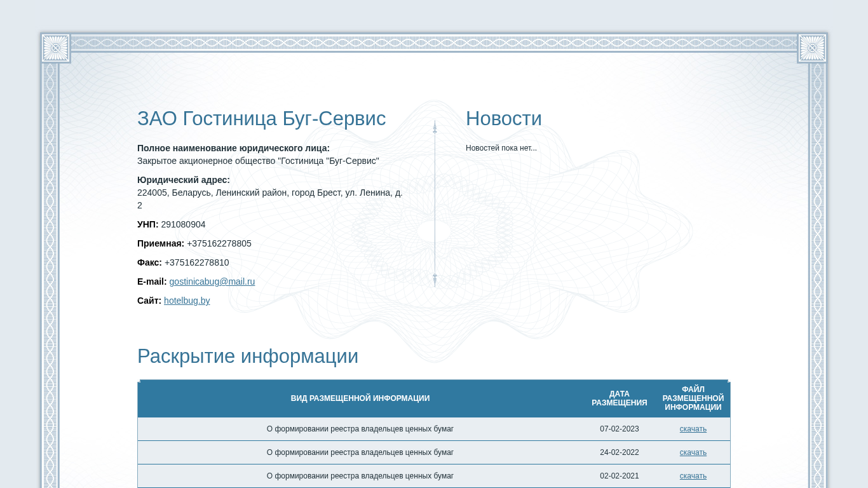Select the 02-02-2021 date cell
The width and height of the screenshot is (868, 488).
619,476
